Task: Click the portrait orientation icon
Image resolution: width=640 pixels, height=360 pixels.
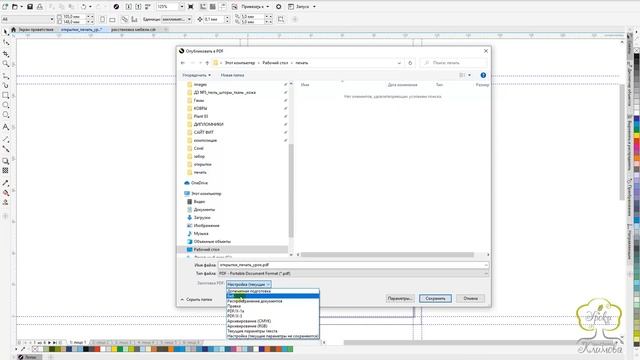Action: (x=102, y=19)
